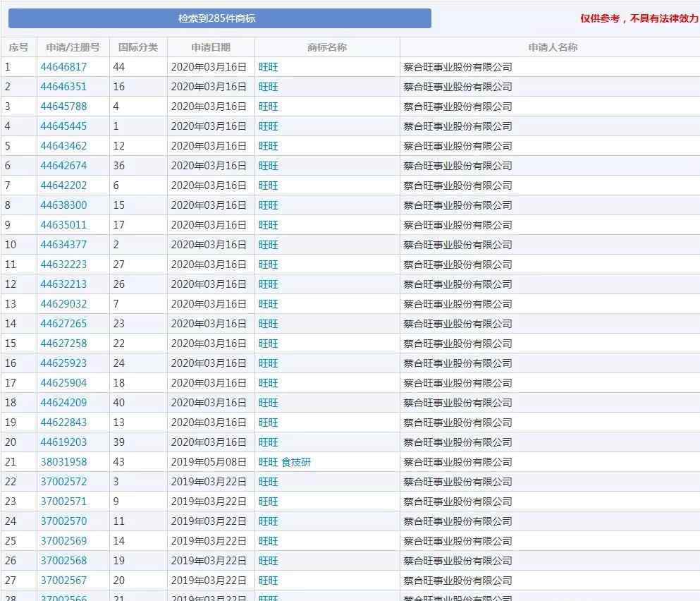Select application number 44642674
700x601 pixels.
63,166
